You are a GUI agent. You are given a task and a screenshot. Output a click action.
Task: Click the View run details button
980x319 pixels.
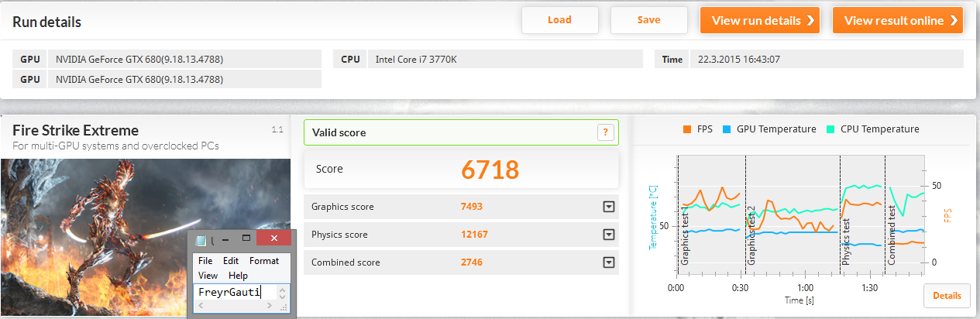[x=760, y=20]
